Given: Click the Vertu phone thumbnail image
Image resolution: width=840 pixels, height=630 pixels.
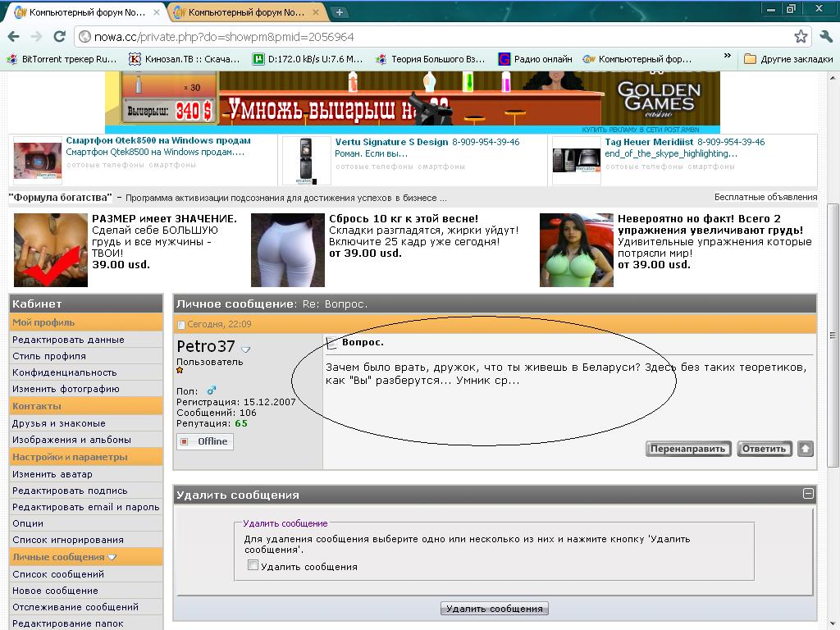Looking at the screenshot, I should [x=307, y=161].
